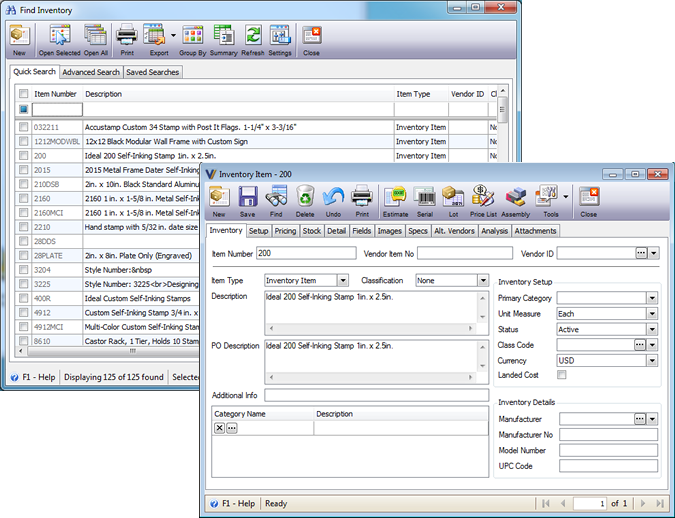The width and height of the screenshot is (675, 518).
Task: Check the box for item 400R
Action: tap(24, 298)
